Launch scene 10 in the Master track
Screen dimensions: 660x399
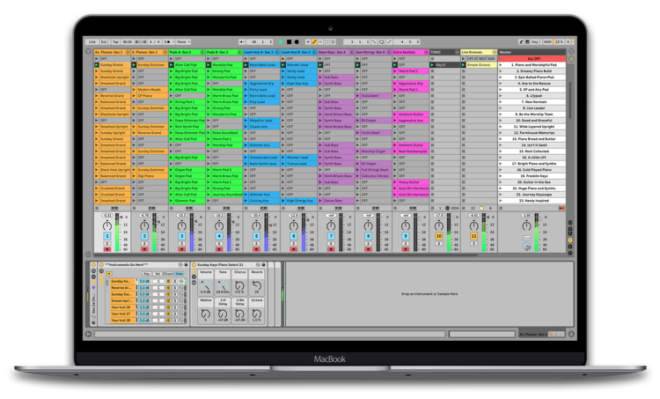coord(500,120)
